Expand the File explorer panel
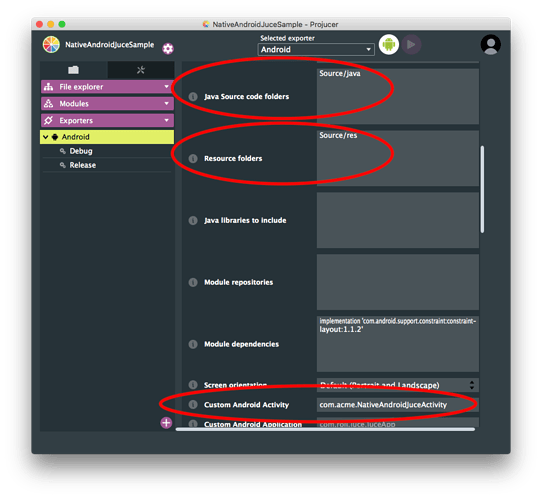The height and width of the screenshot is (499, 542). pos(107,87)
